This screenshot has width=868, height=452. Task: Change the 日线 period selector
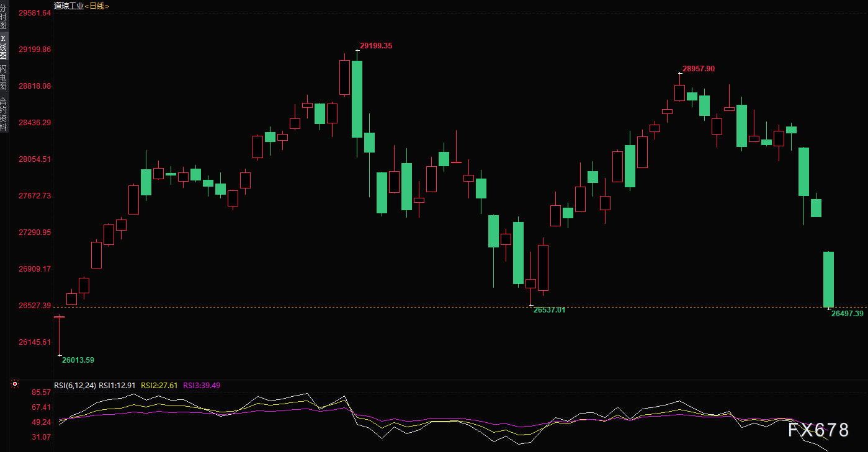[x=96, y=6]
